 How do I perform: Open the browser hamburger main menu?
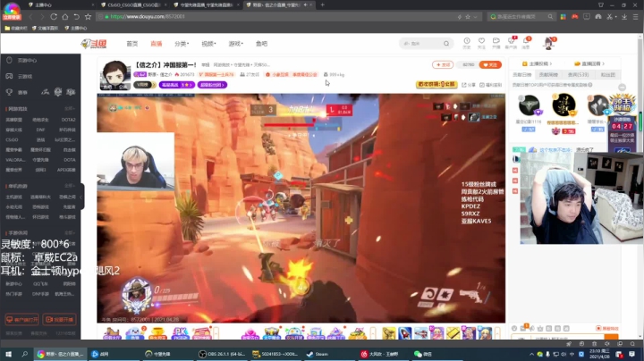coord(636,17)
